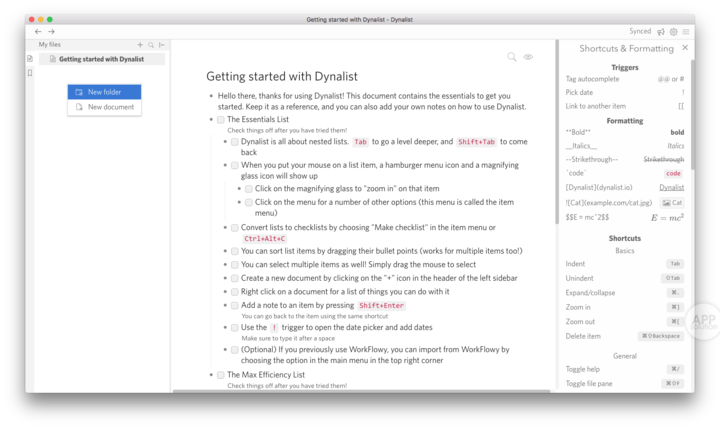Click the My files header
720x429 pixels.
pyautogui.click(x=50, y=45)
